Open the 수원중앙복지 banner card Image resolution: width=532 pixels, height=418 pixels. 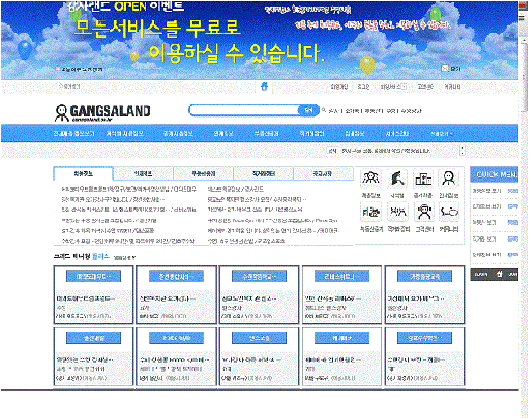pyautogui.click(x=259, y=295)
